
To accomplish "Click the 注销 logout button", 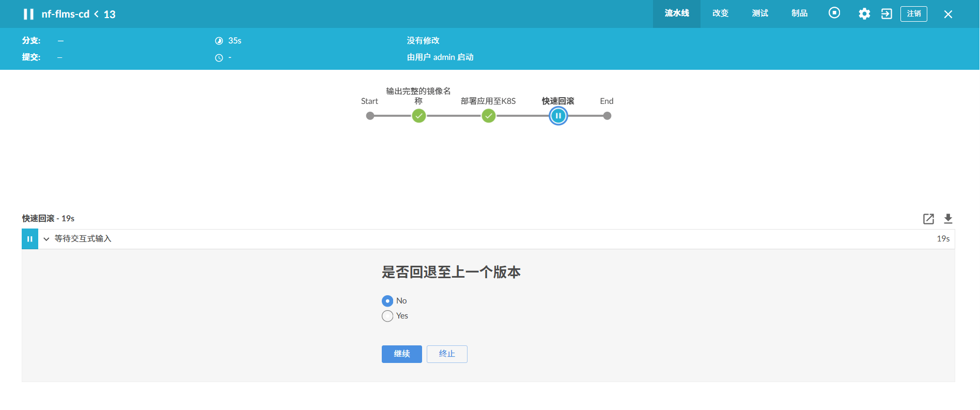I will pyautogui.click(x=913, y=14).
